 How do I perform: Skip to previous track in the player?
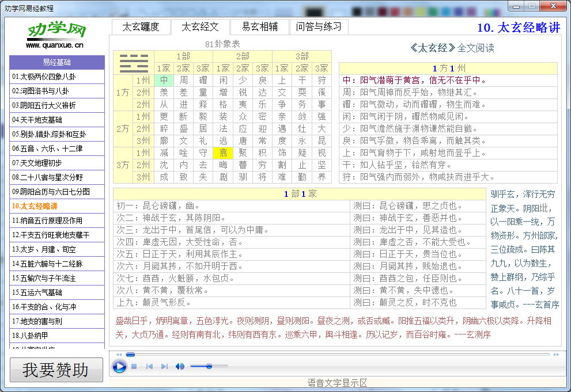click(x=149, y=367)
